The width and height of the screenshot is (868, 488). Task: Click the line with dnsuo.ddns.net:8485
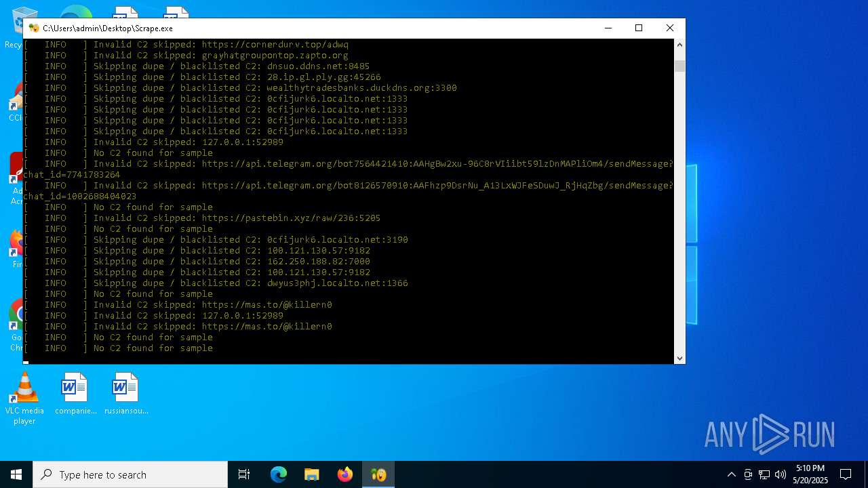click(197, 66)
